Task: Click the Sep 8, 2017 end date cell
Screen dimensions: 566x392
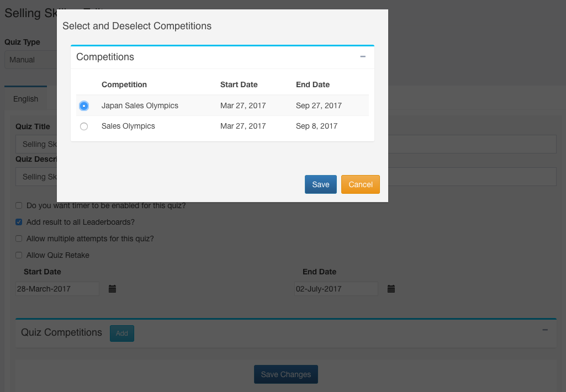Action: click(316, 126)
